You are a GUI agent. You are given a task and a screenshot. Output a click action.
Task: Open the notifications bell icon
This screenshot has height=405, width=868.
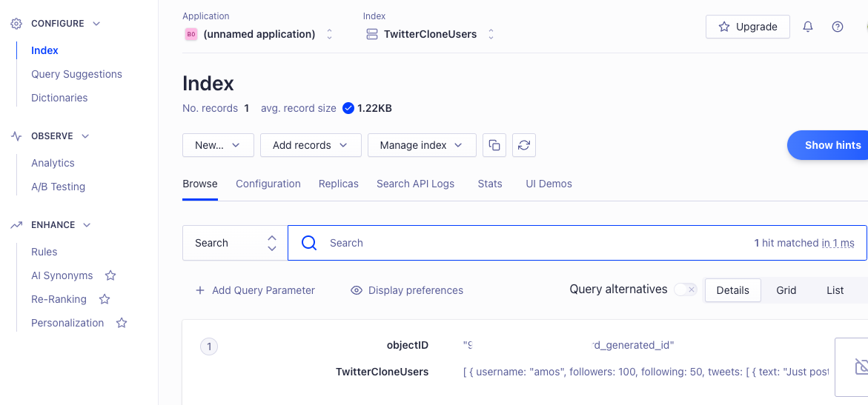[808, 27]
